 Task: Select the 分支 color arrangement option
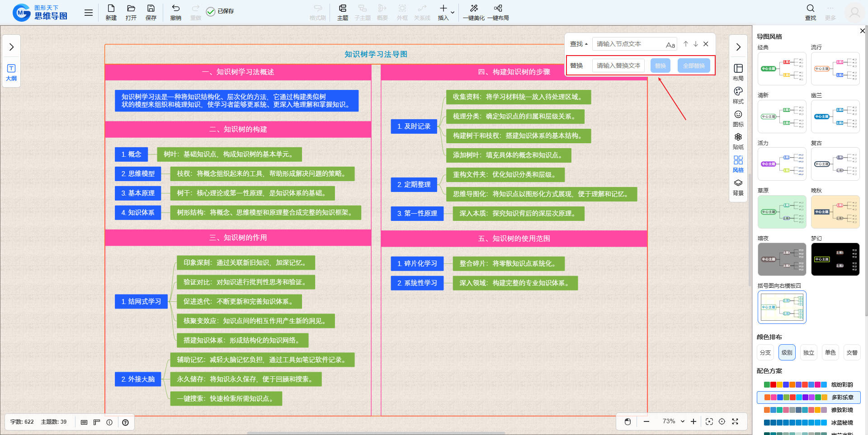[765, 353]
